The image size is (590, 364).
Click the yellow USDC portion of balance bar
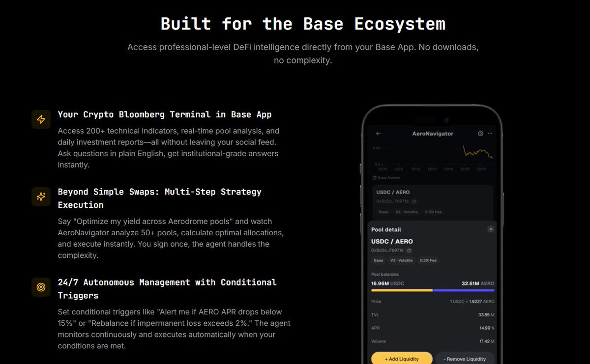point(402,290)
